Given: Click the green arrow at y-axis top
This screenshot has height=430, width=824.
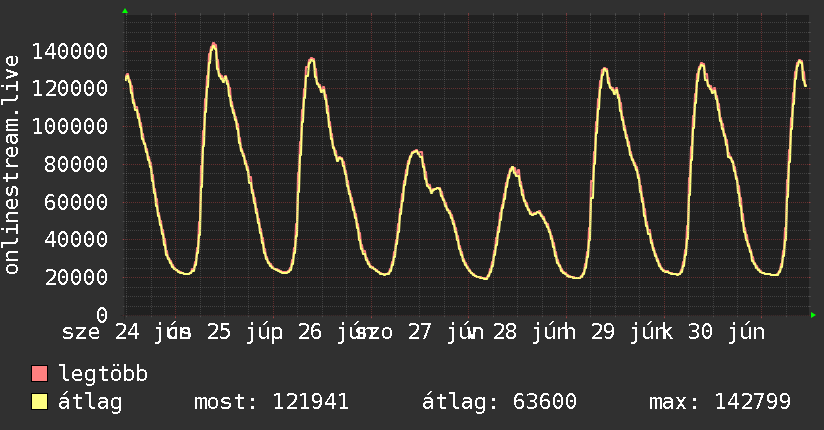Looking at the screenshot, I should pos(125,11).
